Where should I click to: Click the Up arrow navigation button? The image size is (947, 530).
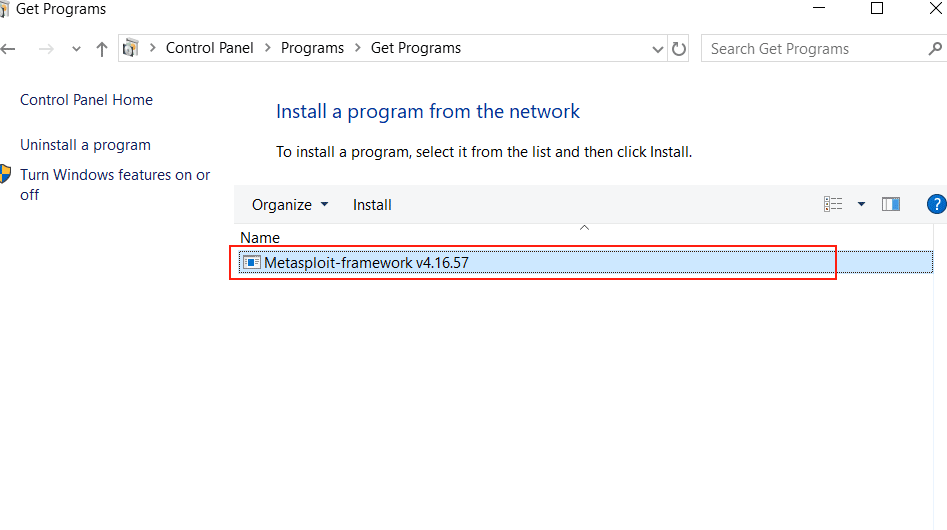(x=102, y=49)
